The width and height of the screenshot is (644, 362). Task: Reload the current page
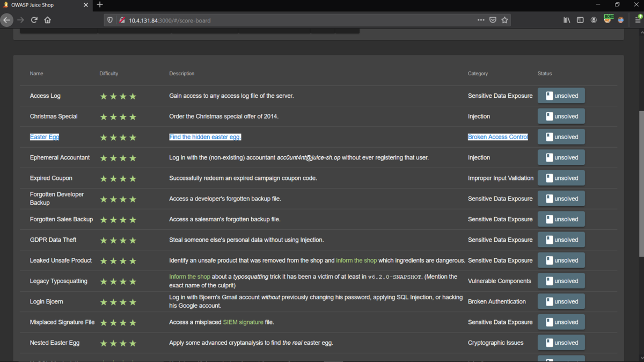tap(34, 20)
